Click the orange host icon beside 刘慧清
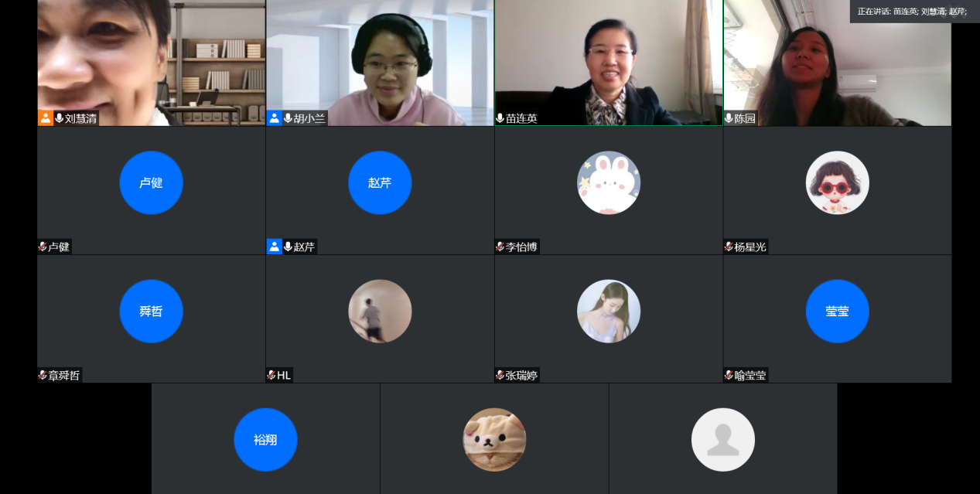Image resolution: width=980 pixels, height=494 pixels. tap(46, 118)
